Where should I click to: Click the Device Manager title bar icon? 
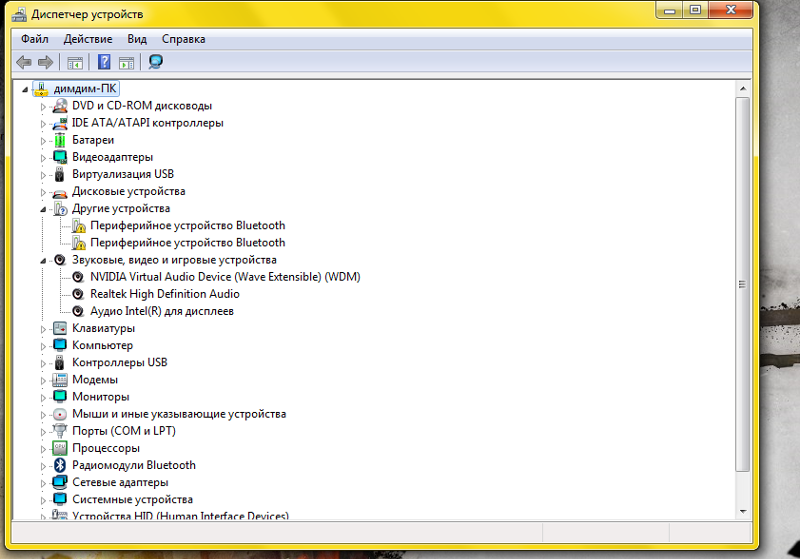pos(19,14)
